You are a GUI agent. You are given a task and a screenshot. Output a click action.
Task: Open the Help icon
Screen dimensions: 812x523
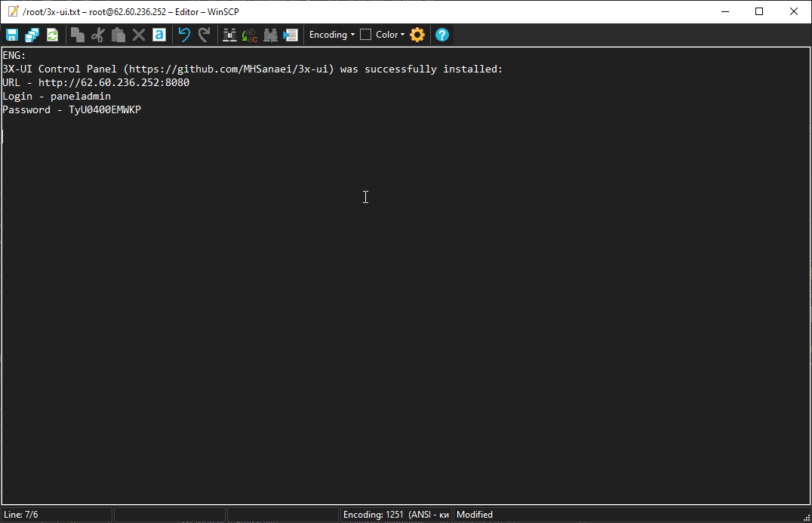click(442, 35)
